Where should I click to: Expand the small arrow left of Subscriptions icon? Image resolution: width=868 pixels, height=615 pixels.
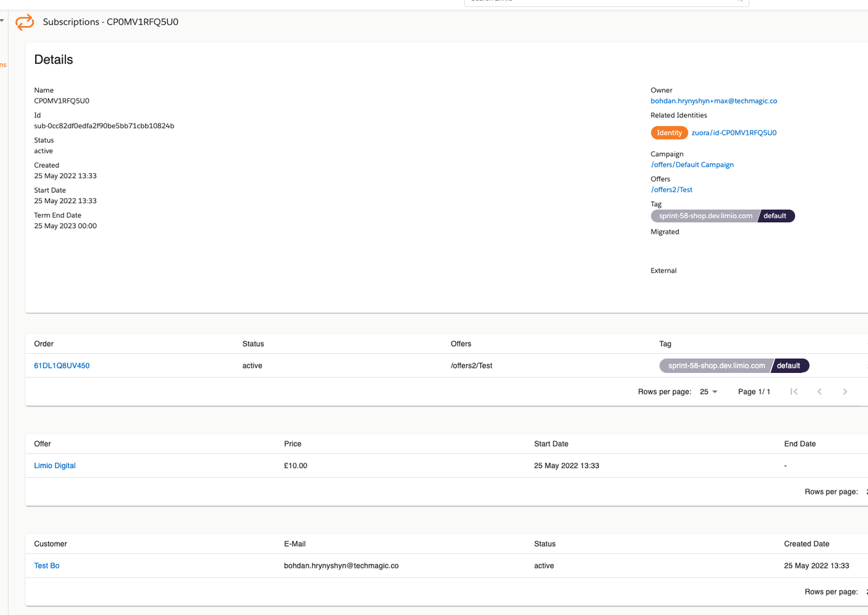coord(3,20)
